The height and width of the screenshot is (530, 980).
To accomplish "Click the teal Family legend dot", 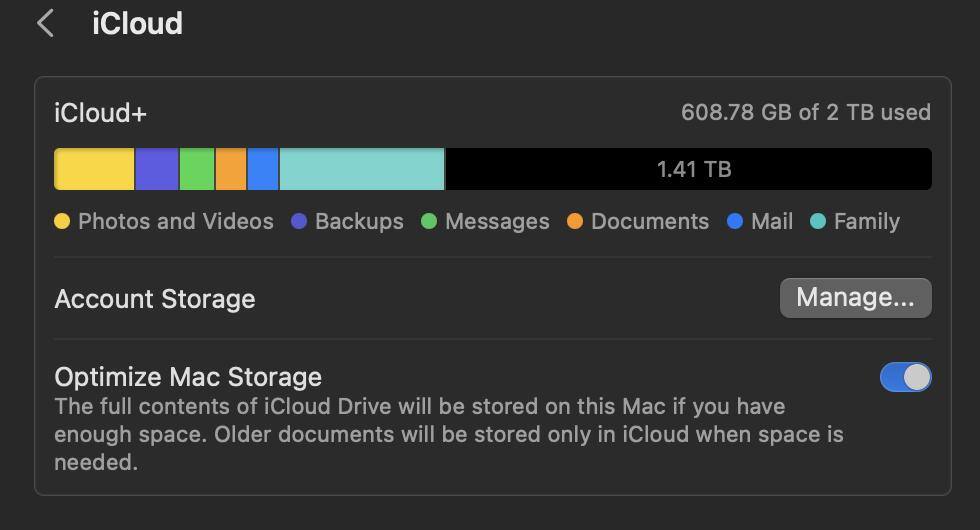I will [818, 222].
